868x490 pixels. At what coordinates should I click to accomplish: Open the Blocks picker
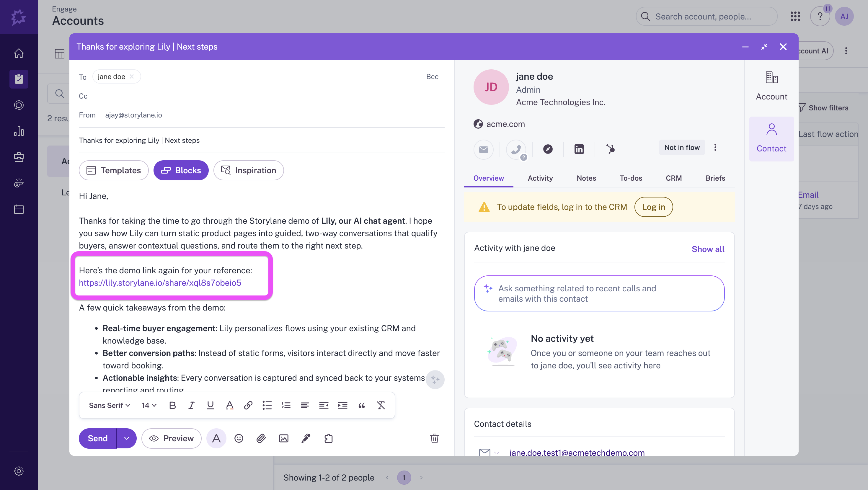click(181, 170)
